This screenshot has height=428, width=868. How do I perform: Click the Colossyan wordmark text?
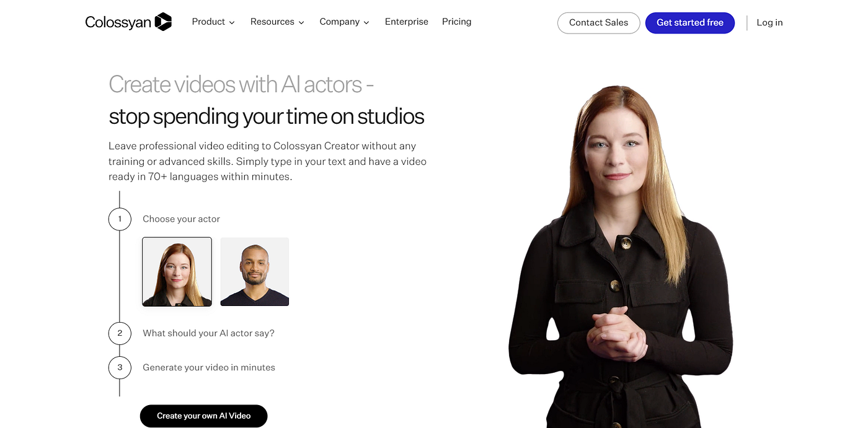118,22
